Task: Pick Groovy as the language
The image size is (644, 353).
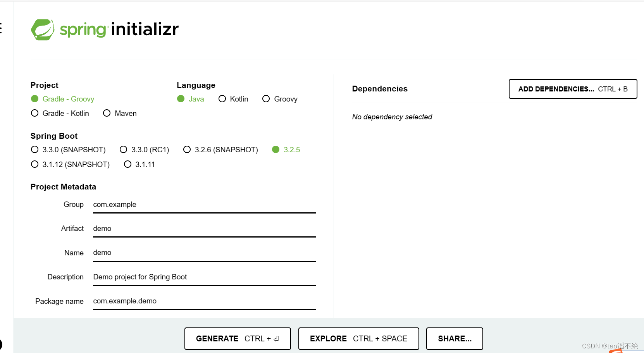Action: pos(280,99)
